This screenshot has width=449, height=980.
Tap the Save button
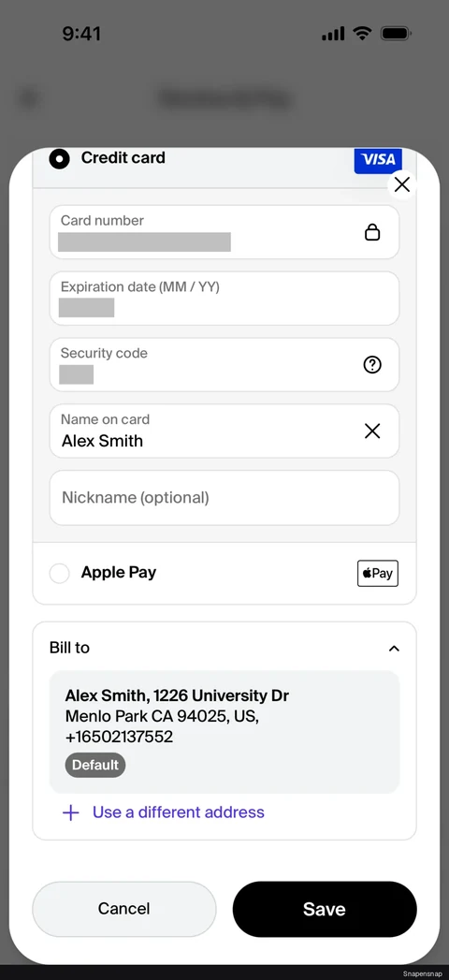(x=325, y=909)
